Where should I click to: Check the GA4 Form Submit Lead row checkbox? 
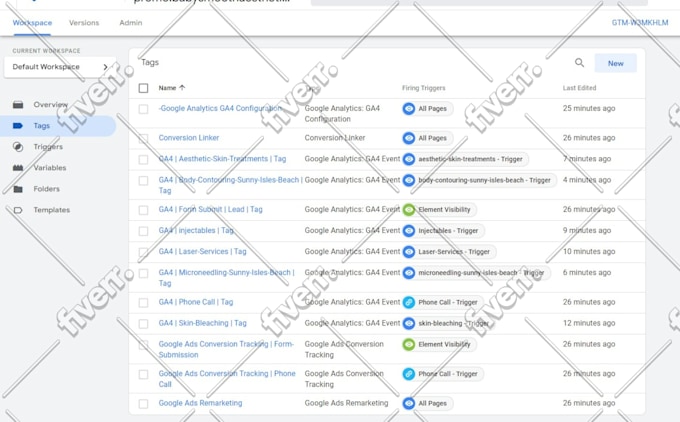tap(144, 210)
